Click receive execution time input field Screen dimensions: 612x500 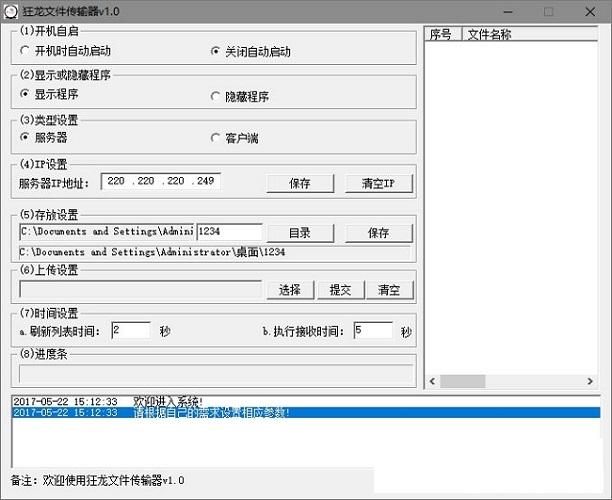point(372,330)
